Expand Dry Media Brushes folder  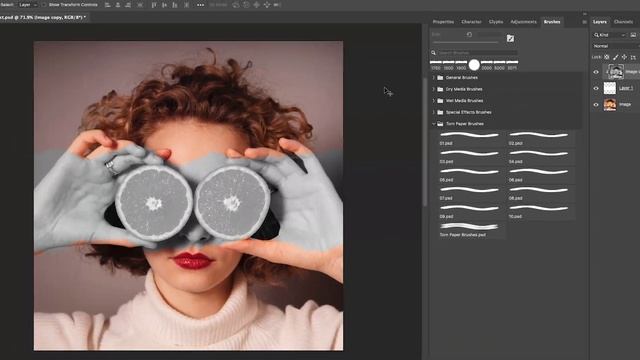[x=433, y=89]
